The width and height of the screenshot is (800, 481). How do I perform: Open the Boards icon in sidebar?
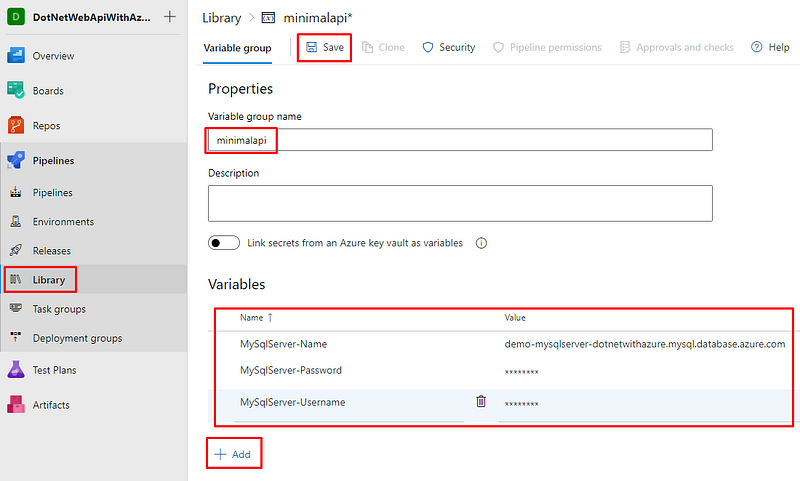(16, 90)
